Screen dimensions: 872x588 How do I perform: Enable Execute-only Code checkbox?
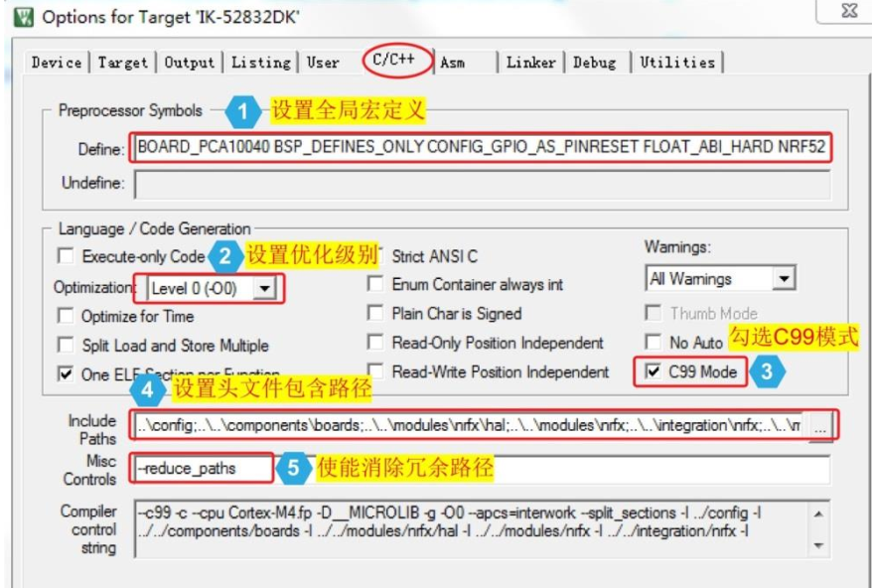click(66, 256)
